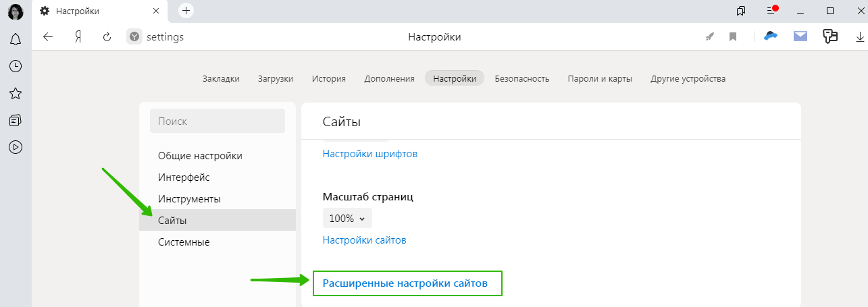Open collections icon in sidebar

pos(16,120)
